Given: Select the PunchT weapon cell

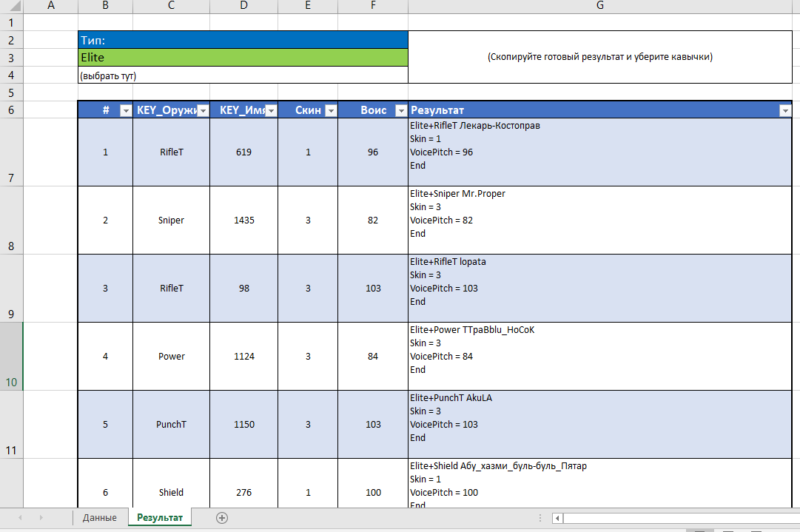Looking at the screenshot, I should pos(171,425).
